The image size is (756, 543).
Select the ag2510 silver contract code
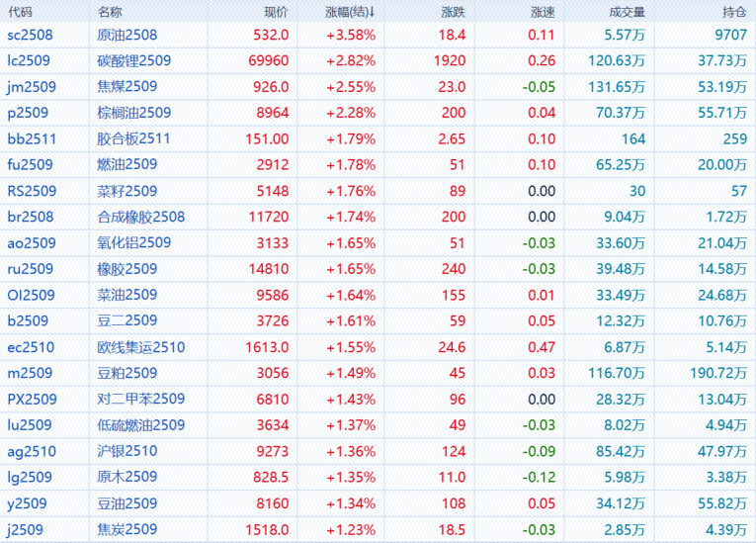click(32, 451)
